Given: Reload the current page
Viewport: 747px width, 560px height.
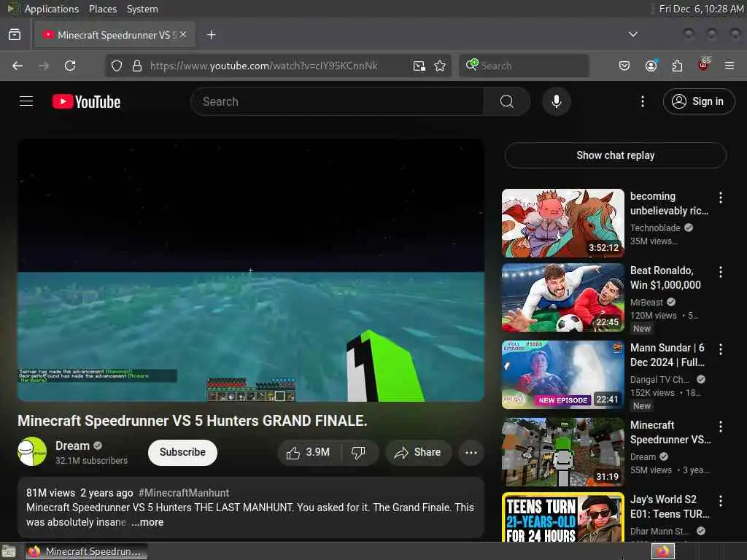Looking at the screenshot, I should [x=70, y=66].
